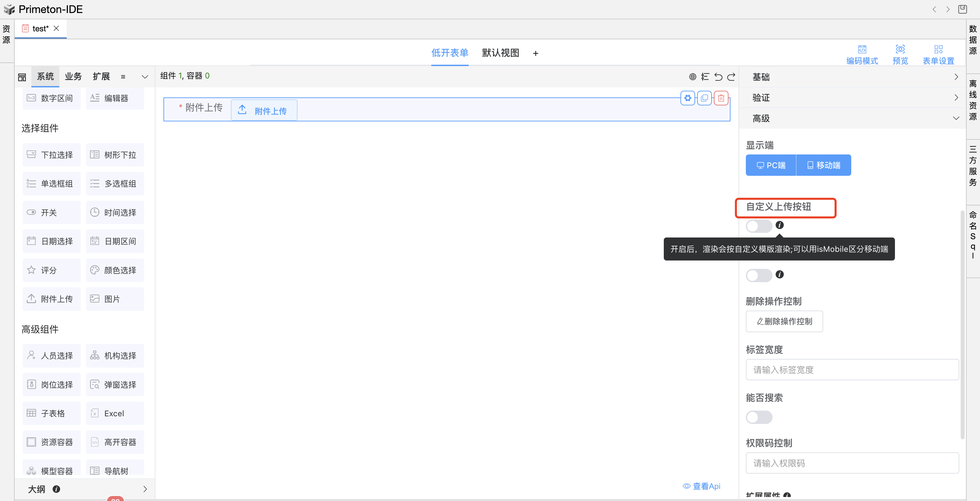This screenshot has height=501, width=980.
Task: Expand the 基础 section
Action: 852,77
